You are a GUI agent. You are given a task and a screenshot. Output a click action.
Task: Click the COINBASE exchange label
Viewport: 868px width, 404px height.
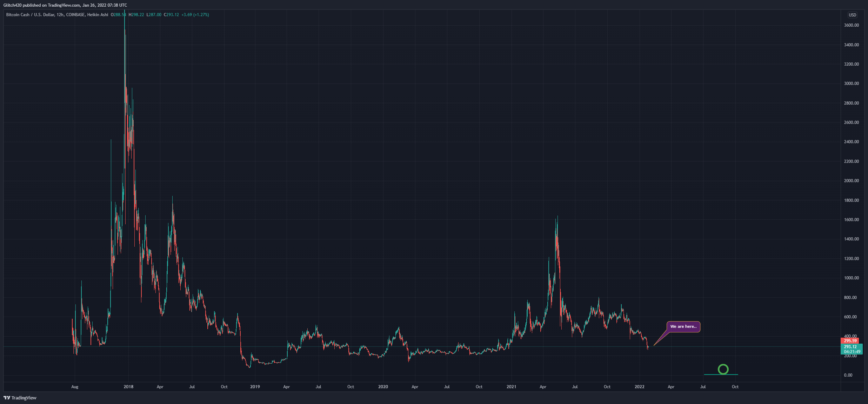pyautogui.click(x=75, y=15)
